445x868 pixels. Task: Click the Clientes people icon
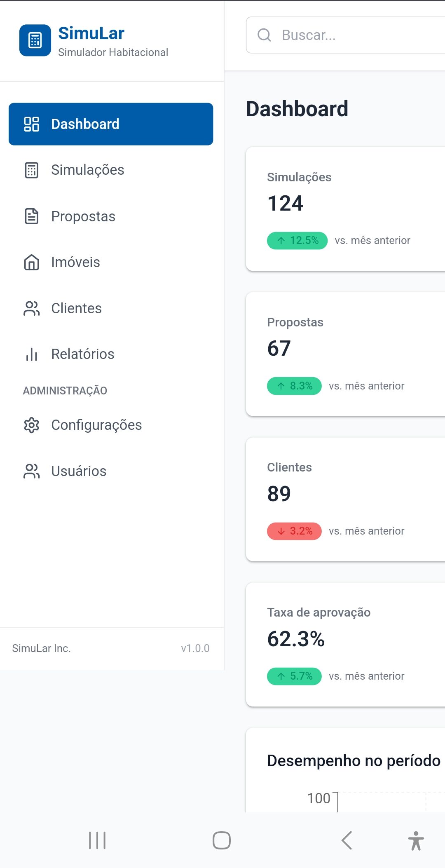pos(31,308)
